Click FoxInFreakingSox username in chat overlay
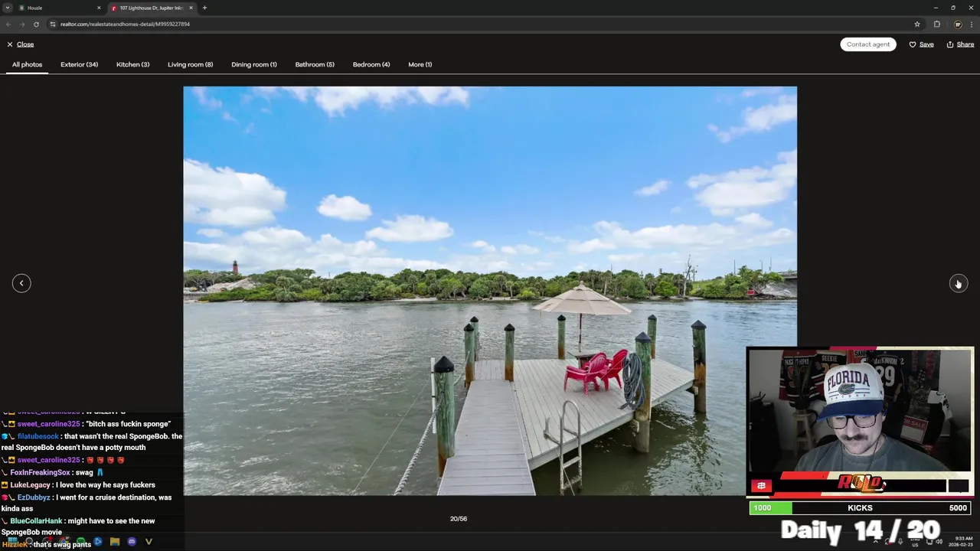Image resolution: width=980 pixels, height=551 pixels. coord(40,473)
